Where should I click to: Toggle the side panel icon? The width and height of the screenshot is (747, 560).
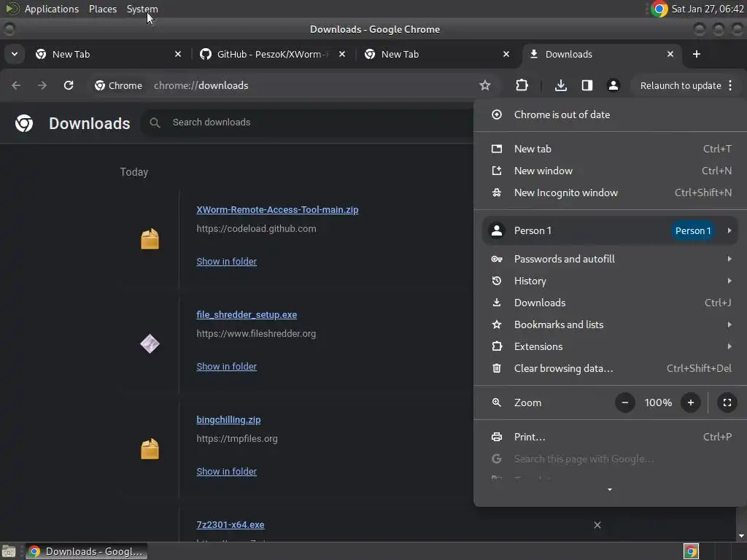click(587, 85)
